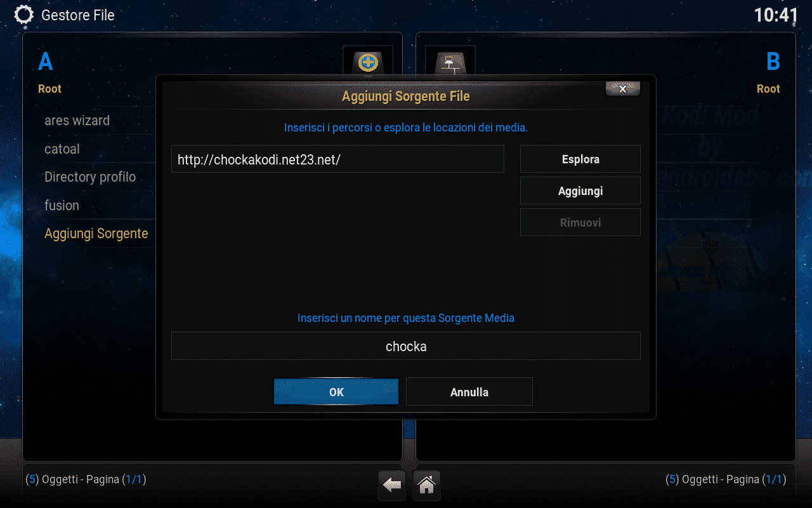Click the network location icon in panel B
Viewport: 812px width, 508px height.
(450, 62)
